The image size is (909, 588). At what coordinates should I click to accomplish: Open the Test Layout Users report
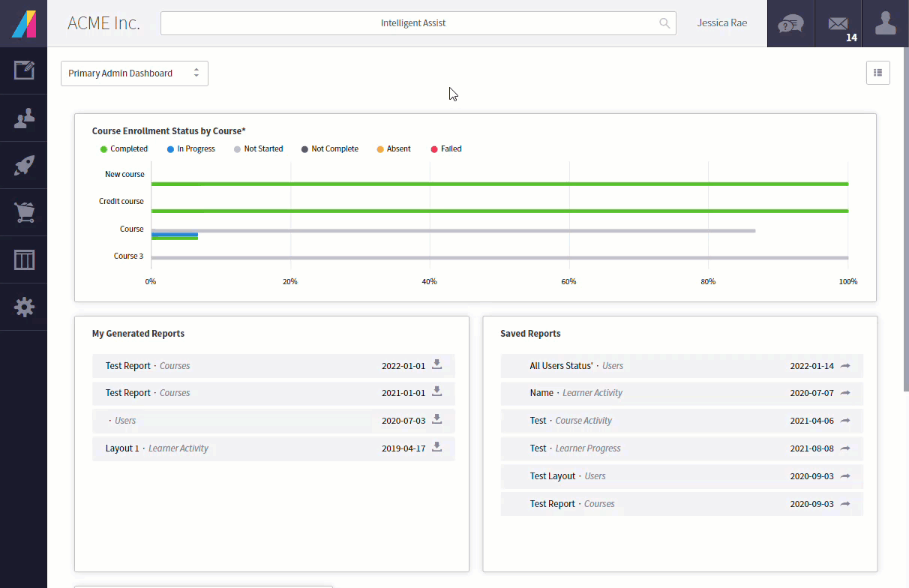(682, 476)
